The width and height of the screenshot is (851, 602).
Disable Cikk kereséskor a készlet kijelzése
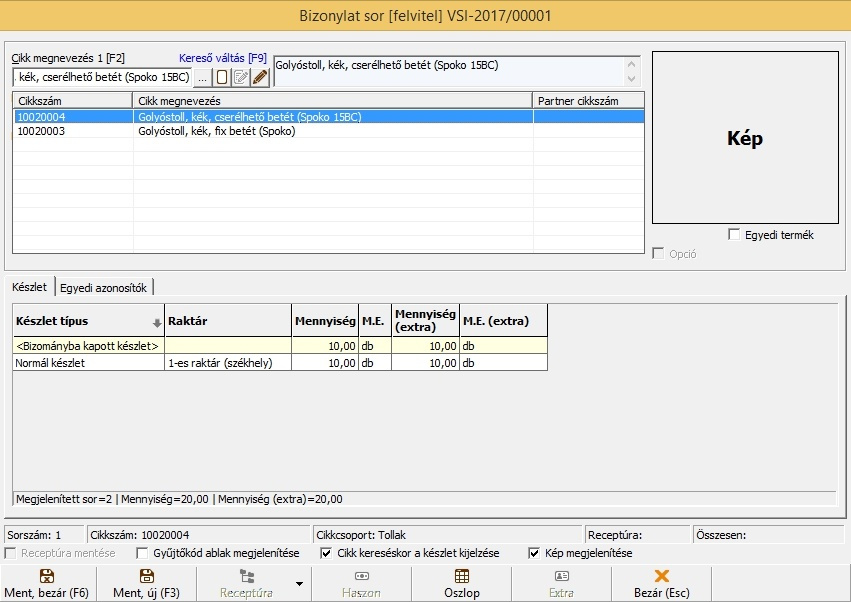point(326,553)
